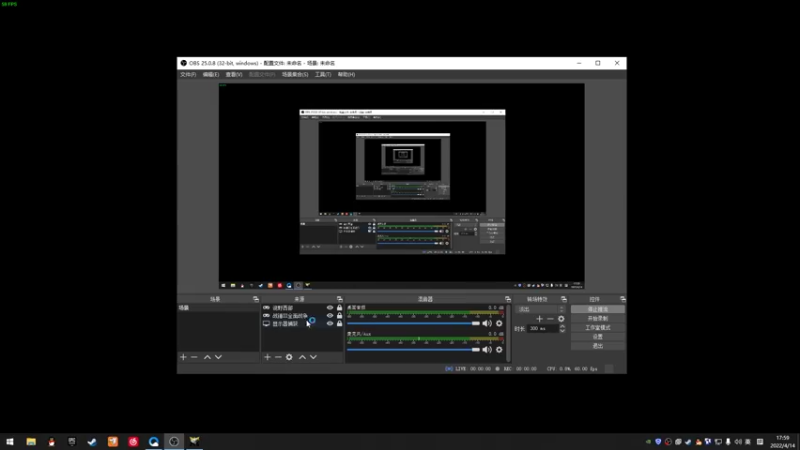
Task: Float the 来源 dock with its pop-out icon
Action: (339, 299)
